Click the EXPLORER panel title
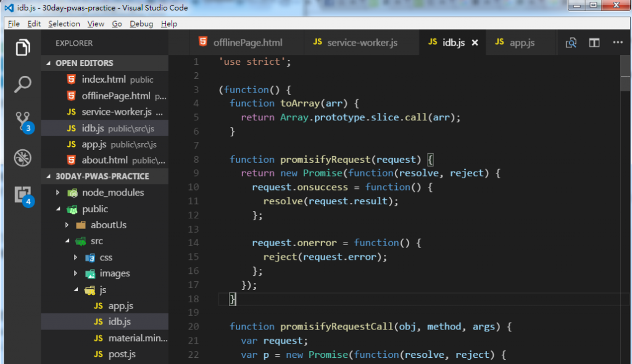The width and height of the screenshot is (632, 364). 74,43
